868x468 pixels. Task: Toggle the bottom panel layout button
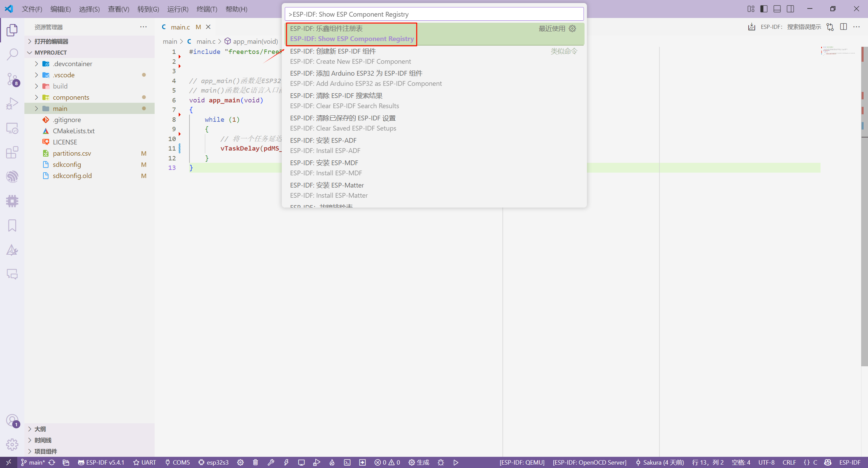click(x=777, y=9)
